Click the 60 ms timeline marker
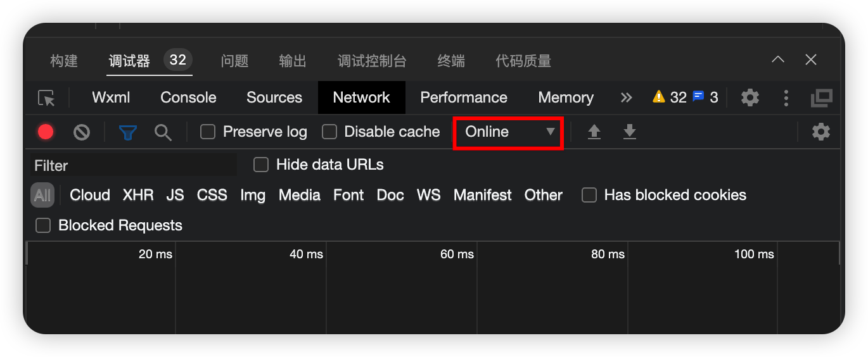Image resolution: width=868 pixels, height=357 pixels. point(457,254)
